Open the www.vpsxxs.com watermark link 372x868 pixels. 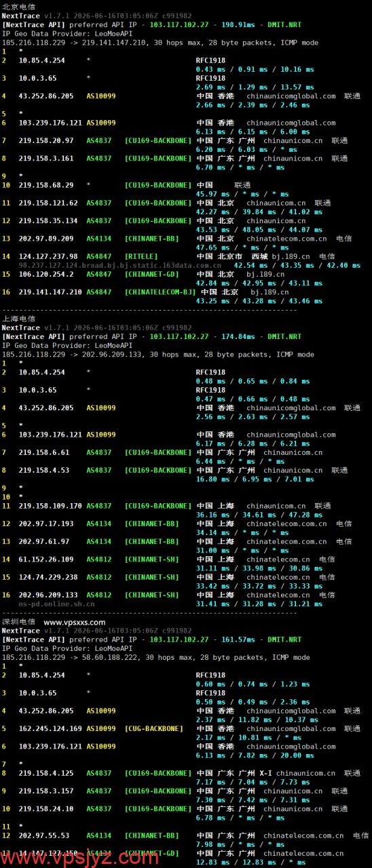pyautogui.click(x=75, y=622)
